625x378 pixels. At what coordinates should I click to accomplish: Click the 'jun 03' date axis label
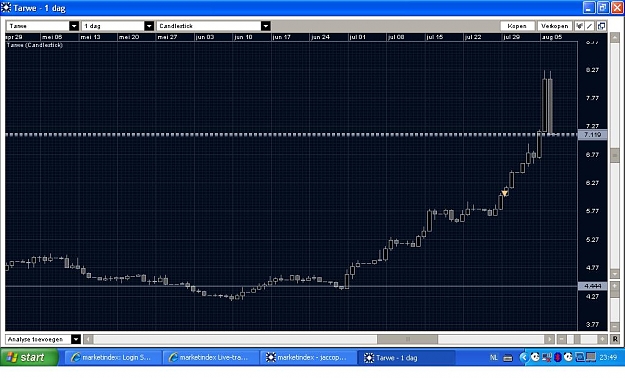pos(204,37)
